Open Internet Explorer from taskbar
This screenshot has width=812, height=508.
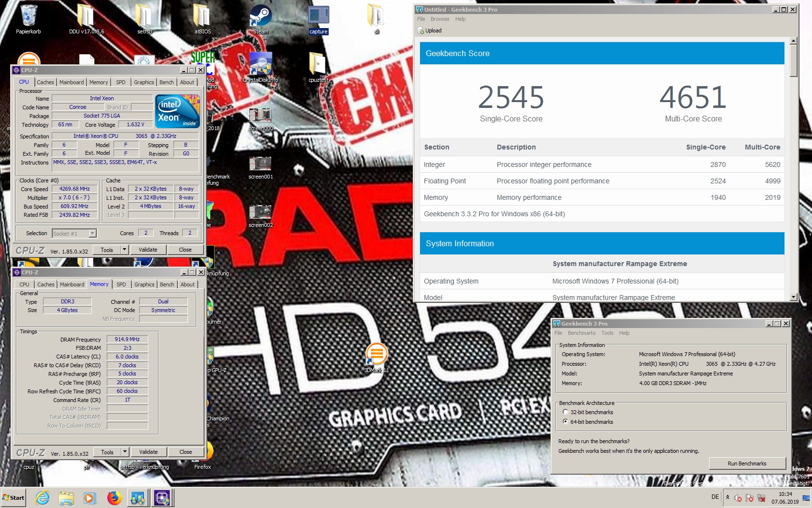[x=43, y=498]
